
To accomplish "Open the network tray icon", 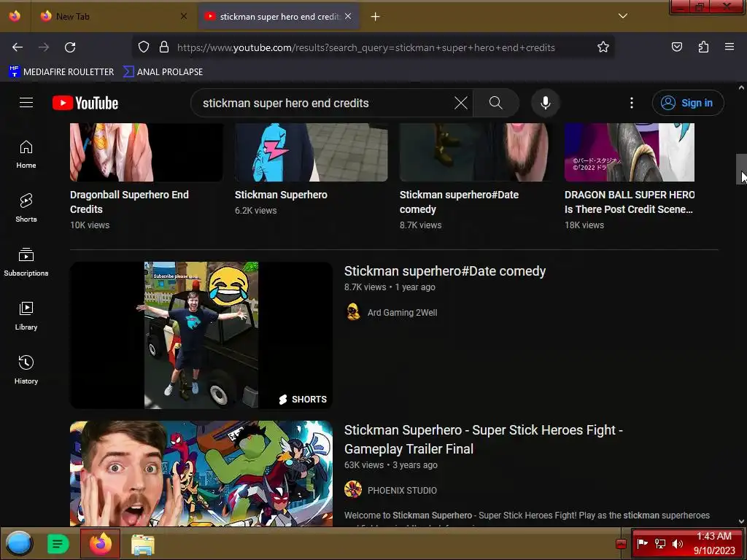I will pos(659,544).
